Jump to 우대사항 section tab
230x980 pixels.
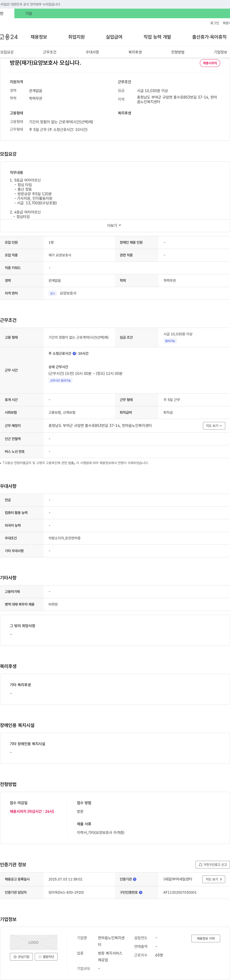(92, 52)
